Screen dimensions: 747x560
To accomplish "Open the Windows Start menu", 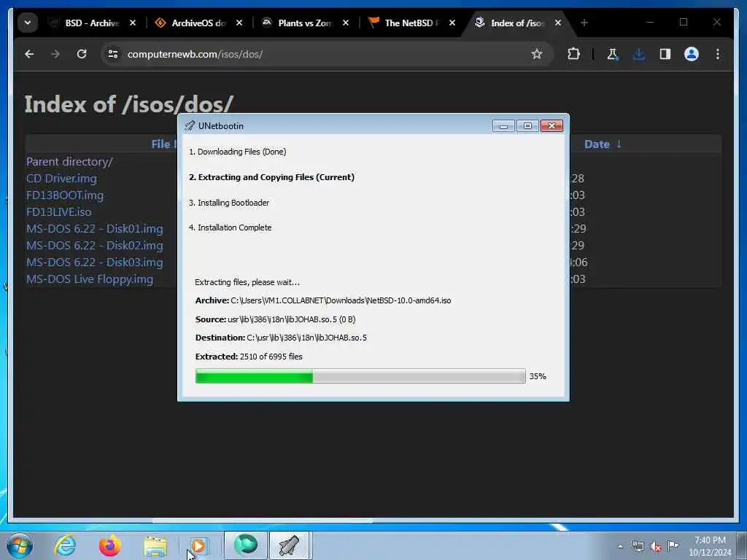I will coord(20,545).
